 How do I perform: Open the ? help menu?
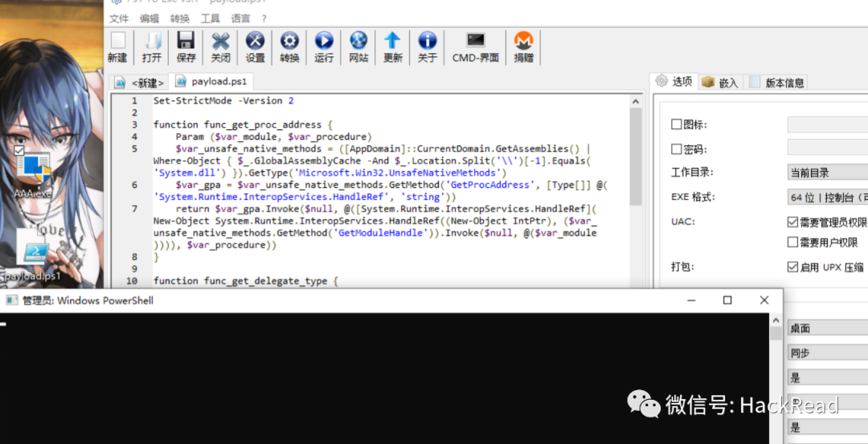tap(264, 18)
